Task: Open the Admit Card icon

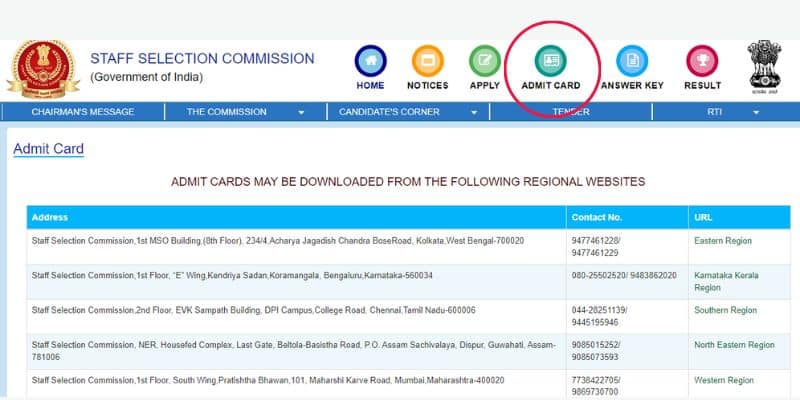Action: [x=551, y=61]
